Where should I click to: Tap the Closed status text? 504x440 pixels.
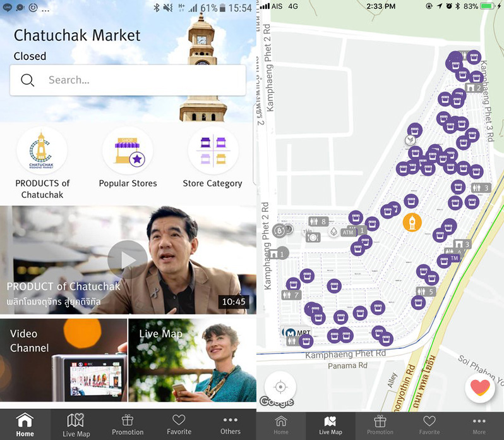(30, 56)
